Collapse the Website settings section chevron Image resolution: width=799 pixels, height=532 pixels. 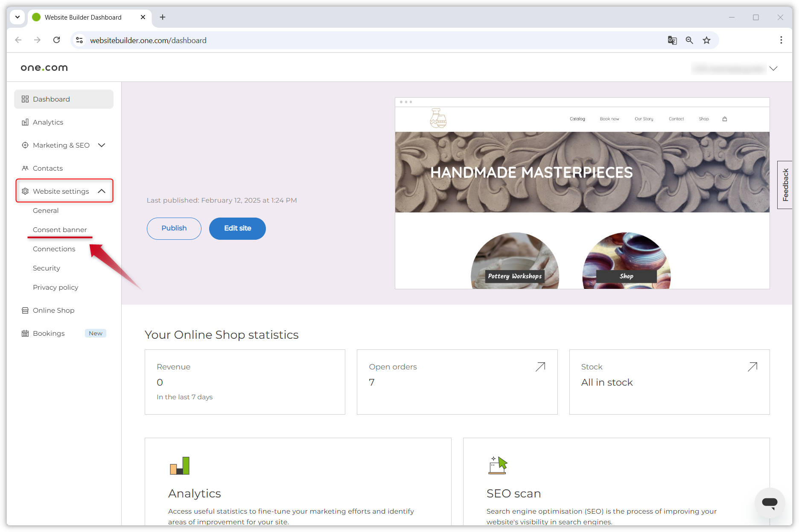pos(102,191)
